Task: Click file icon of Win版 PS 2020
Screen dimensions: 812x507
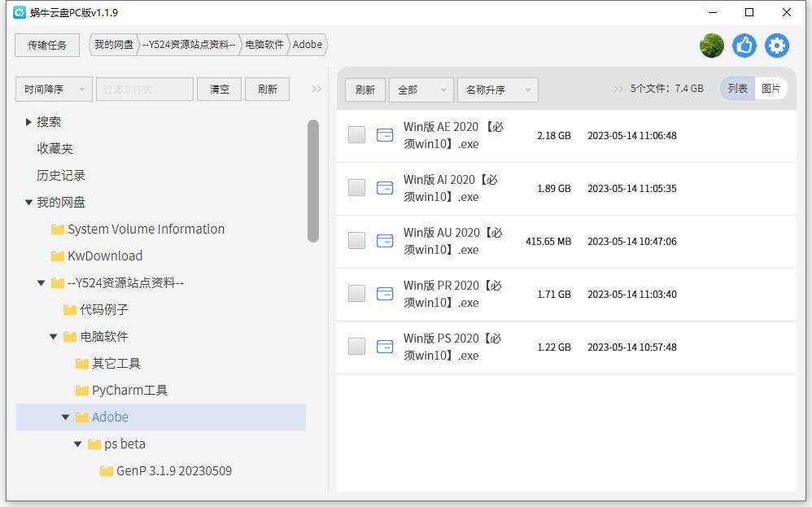Action: pos(385,347)
